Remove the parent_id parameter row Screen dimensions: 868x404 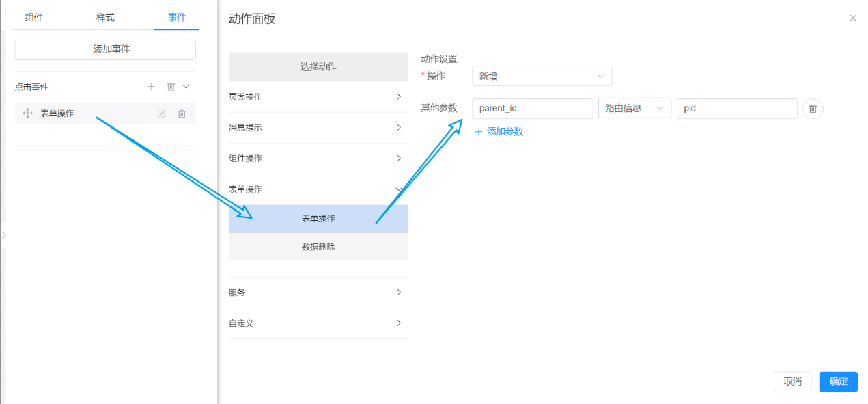coord(813,109)
